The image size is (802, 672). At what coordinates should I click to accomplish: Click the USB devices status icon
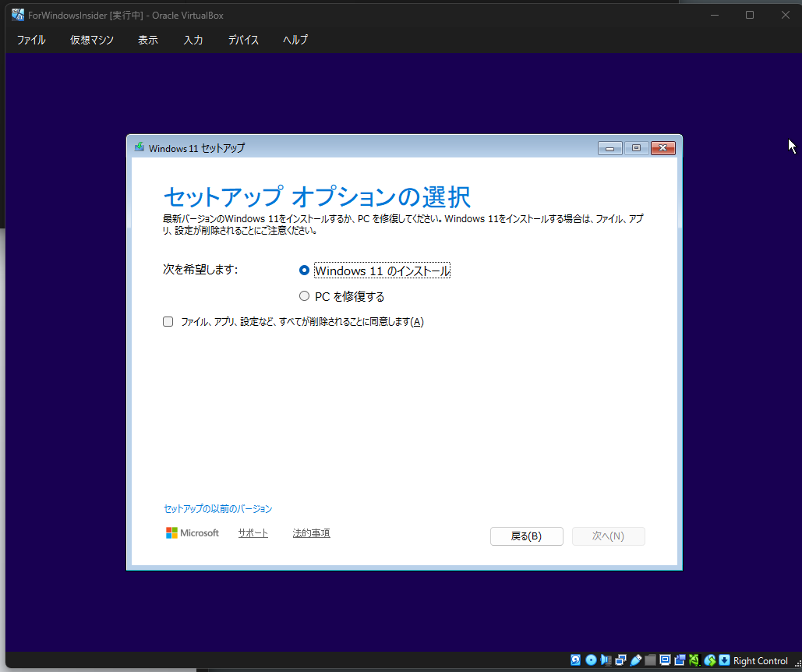pos(636,660)
